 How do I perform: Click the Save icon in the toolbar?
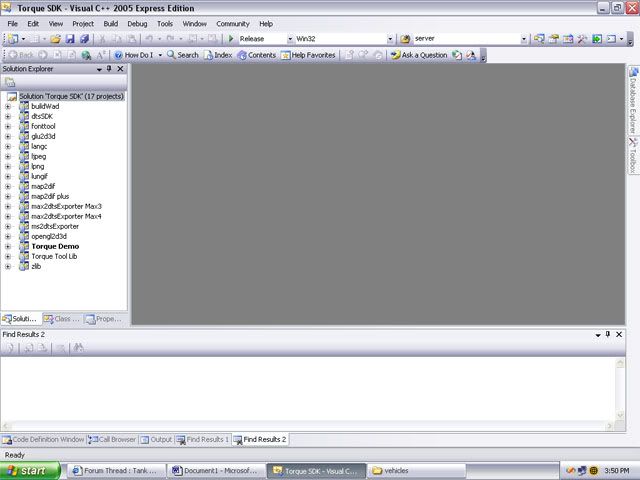[71, 39]
